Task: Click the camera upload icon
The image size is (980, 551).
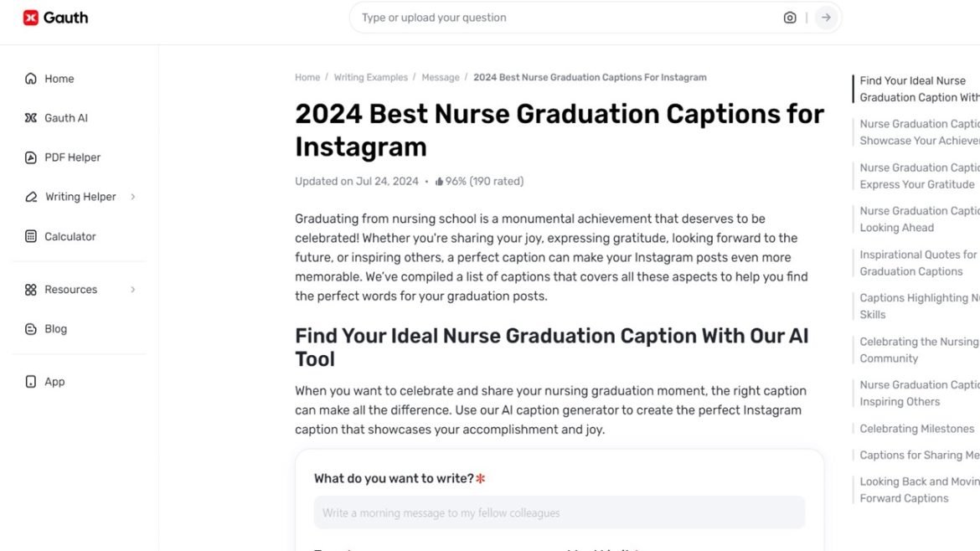Action: 789,18
